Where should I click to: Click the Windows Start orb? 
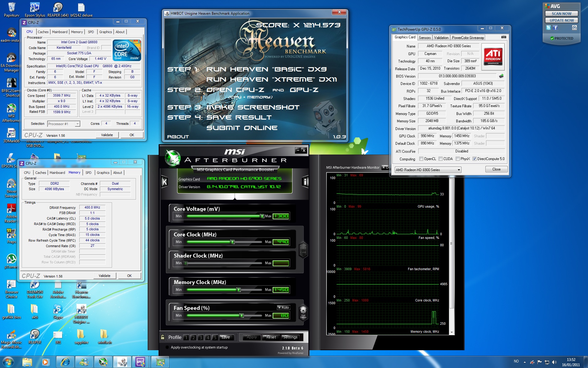(8, 362)
